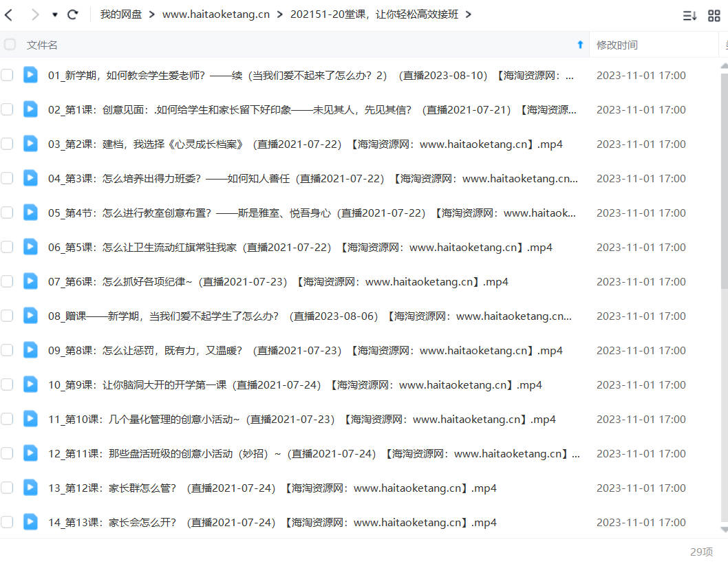Select file name 01_新学期，如何教会学生爱老师
Viewport: 728px width, 564px height.
pyautogui.click(x=311, y=75)
